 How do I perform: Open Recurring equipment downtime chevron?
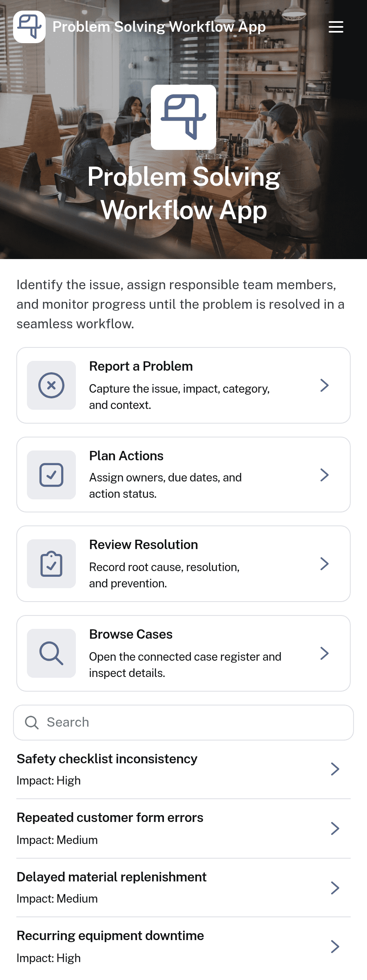pos(335,947)
